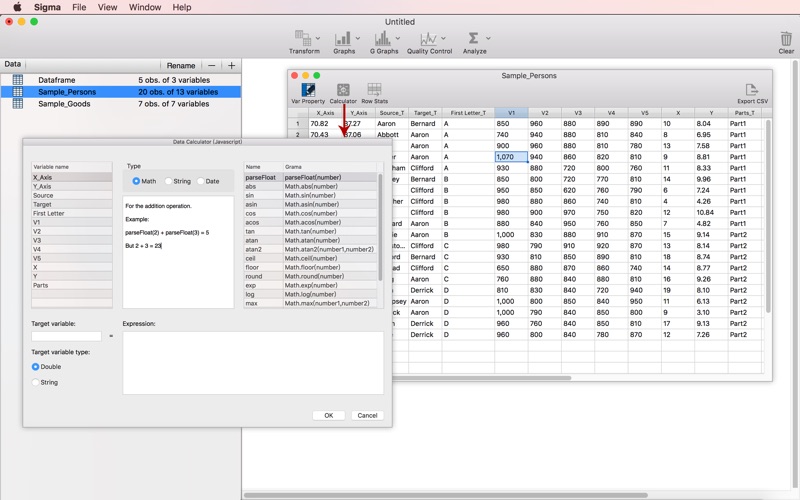Click the cell with value 10.84
The image size is (800, 500).
pos(711,212)
